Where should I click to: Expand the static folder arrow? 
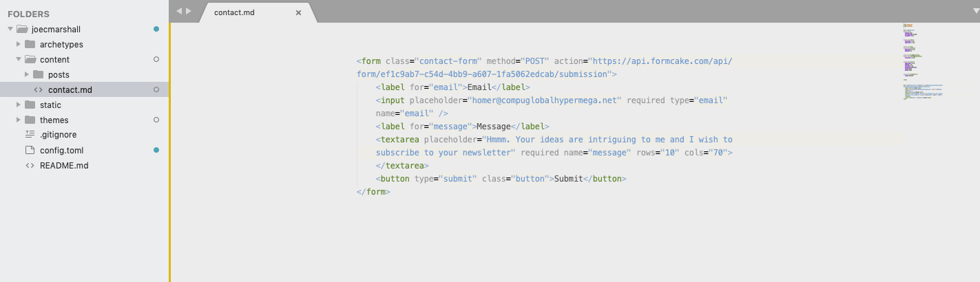click(19, 105)
